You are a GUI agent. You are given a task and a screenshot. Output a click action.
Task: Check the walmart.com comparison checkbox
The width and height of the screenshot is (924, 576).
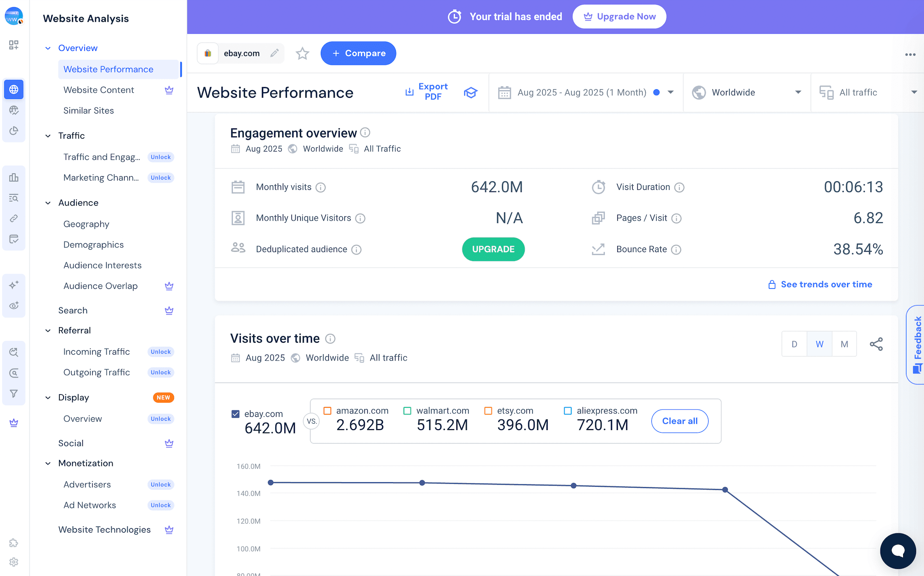tap(407, 411)
